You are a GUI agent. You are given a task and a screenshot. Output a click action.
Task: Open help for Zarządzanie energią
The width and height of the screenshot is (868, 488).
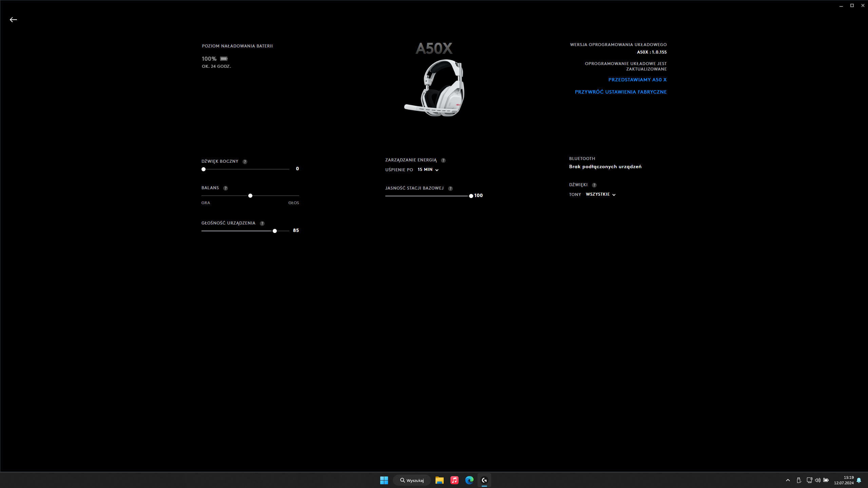[443, 160]
